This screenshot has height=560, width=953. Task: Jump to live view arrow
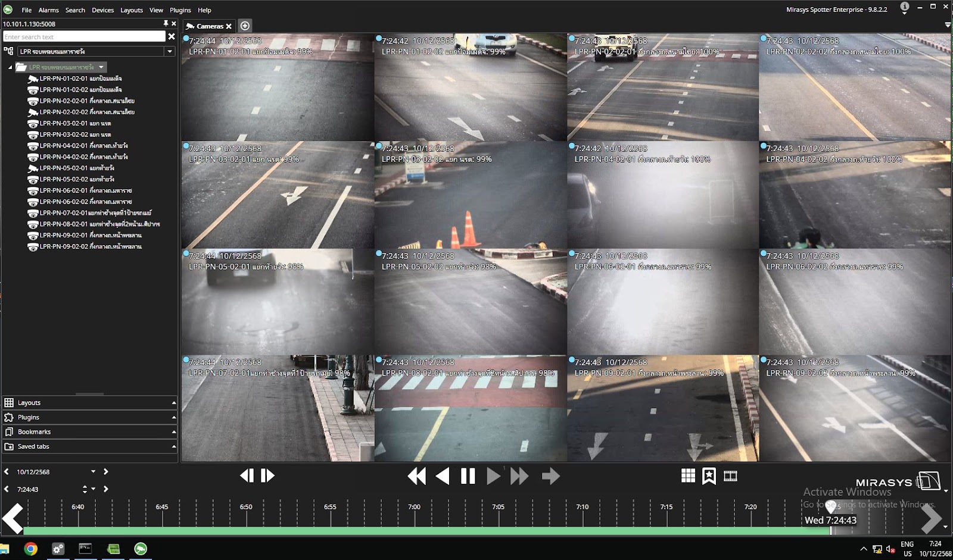[x=551, y=476]
